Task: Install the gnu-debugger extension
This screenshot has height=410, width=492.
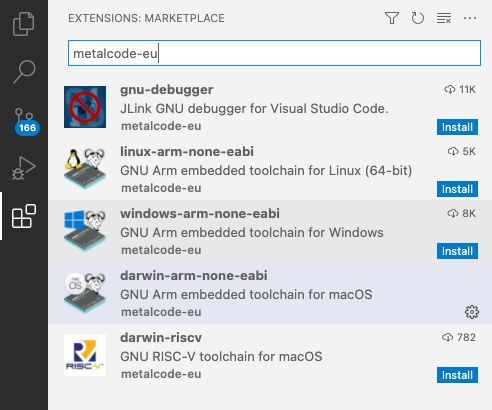Action: (x=457, y=127)
